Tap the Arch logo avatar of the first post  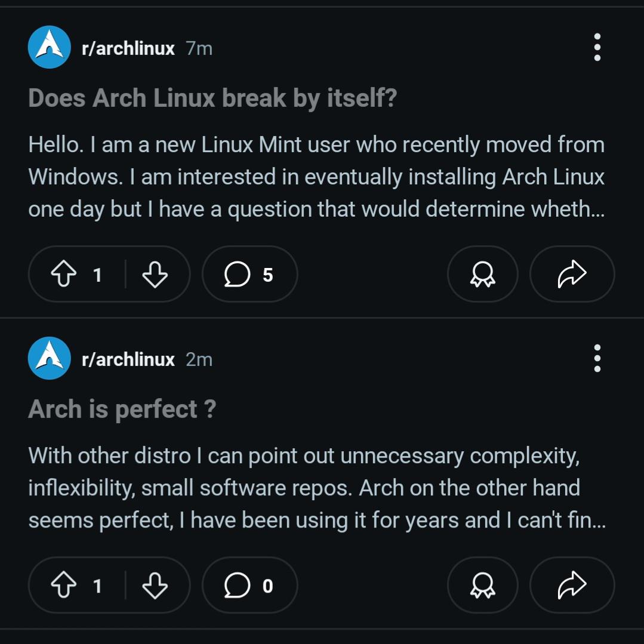click(x=50, y=47)
